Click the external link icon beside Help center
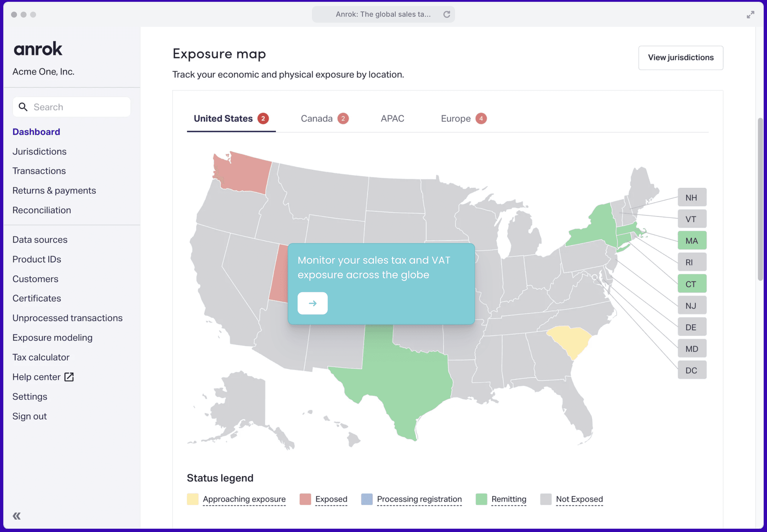The width and height of the screenshot is (767, 532). pyautogui.click(x=69, y=377)
